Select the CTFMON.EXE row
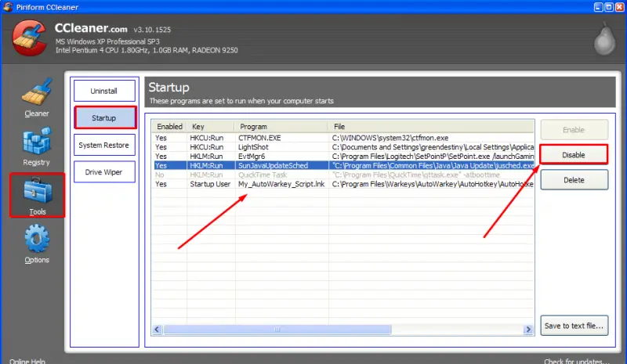 344,138
